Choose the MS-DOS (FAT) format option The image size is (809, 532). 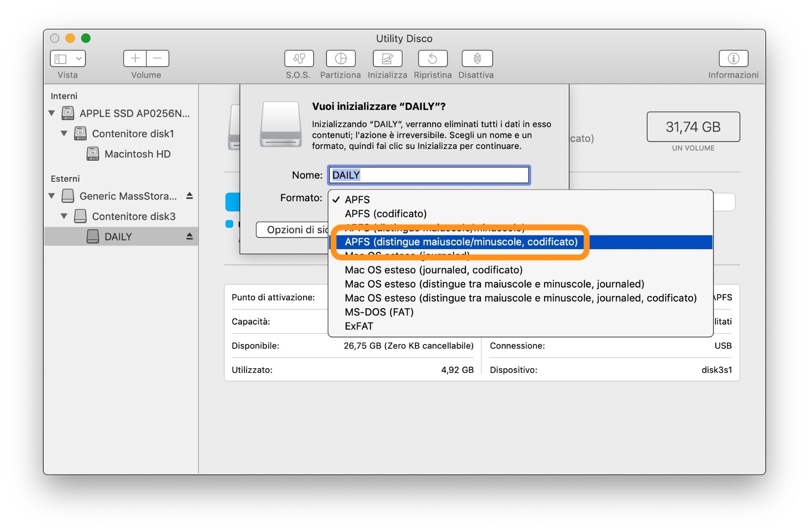[379, 312]
